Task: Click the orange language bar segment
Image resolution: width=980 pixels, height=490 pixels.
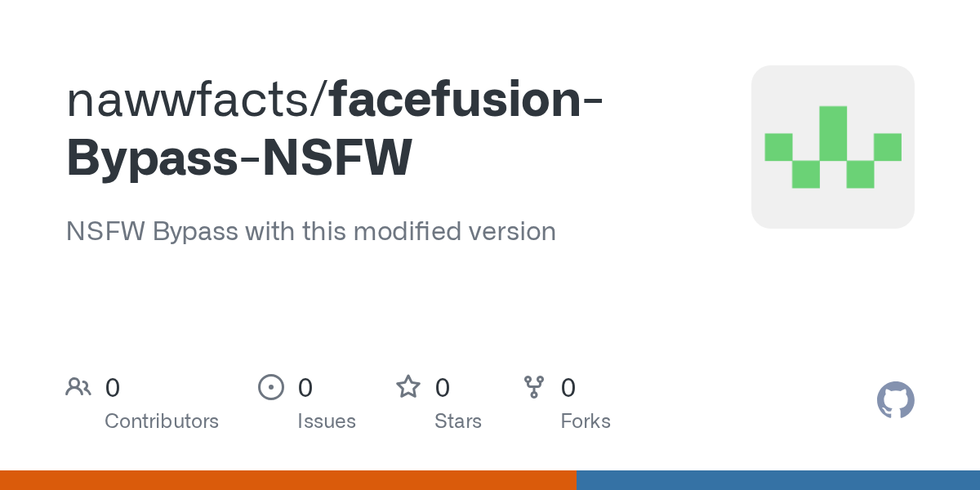Action: point(287,480)
